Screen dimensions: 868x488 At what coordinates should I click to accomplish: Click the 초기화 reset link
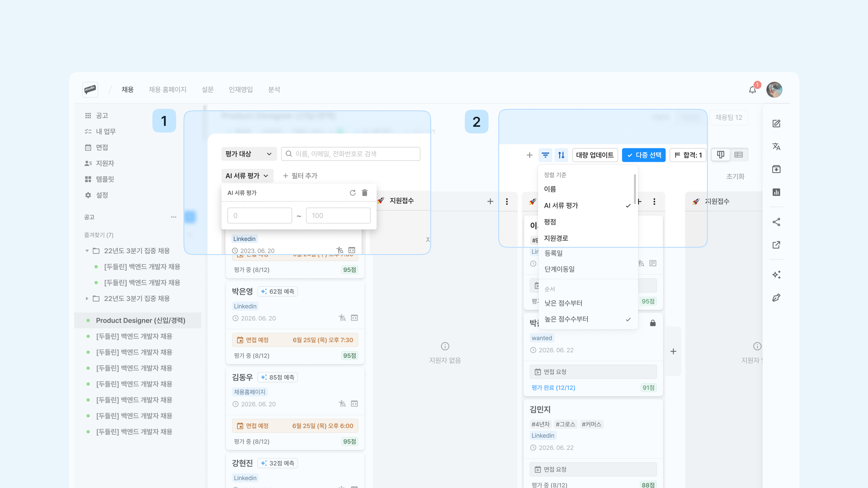(x=735, y=177)
